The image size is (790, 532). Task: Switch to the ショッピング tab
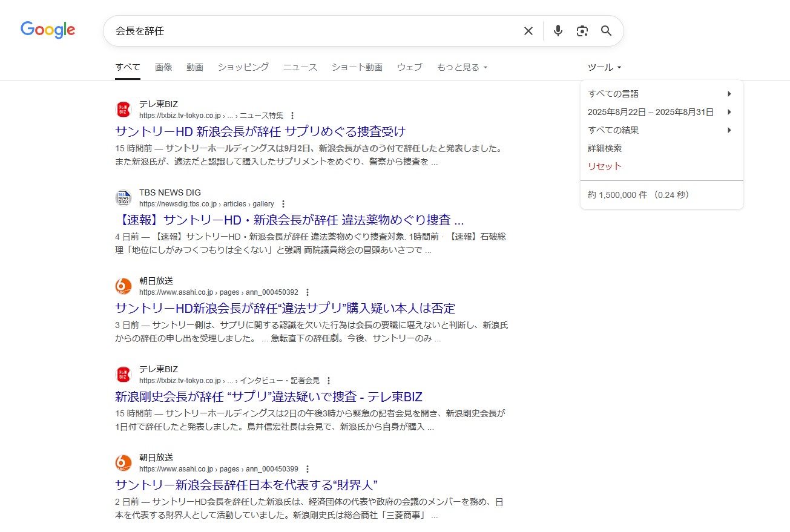(243, 67)
